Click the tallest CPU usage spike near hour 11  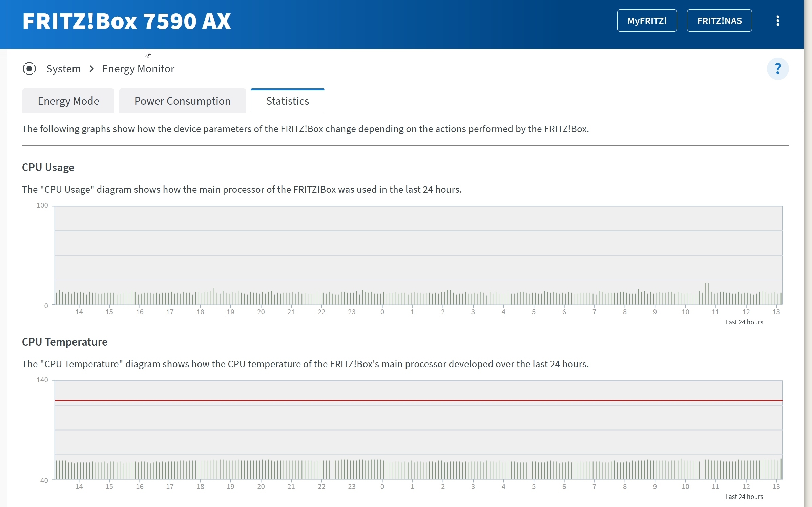tap(707, 293)
